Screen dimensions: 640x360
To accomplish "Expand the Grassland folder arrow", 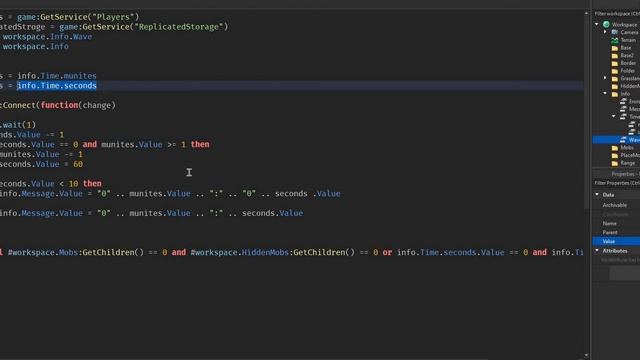I will (x=605, y=78).
